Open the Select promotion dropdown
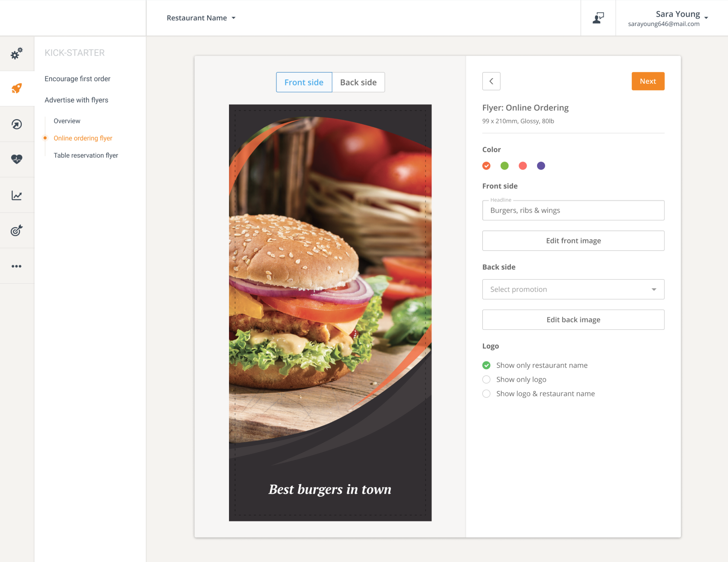Image resolution: width=728 pixels, height=562 pixels. point(573,289)
